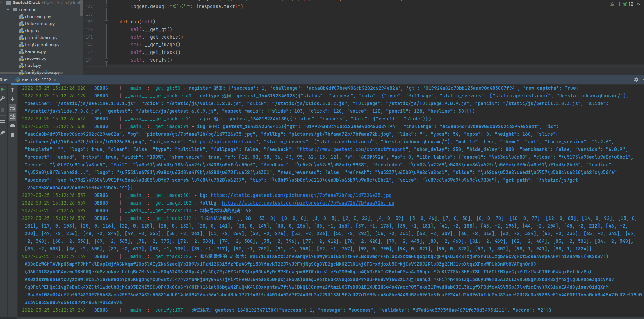Open the fullbg image URL link

308,203
